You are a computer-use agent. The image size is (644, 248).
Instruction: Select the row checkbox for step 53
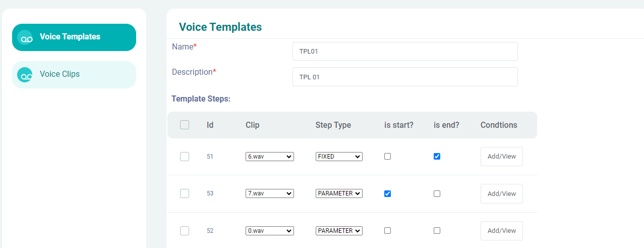[185, 193]
